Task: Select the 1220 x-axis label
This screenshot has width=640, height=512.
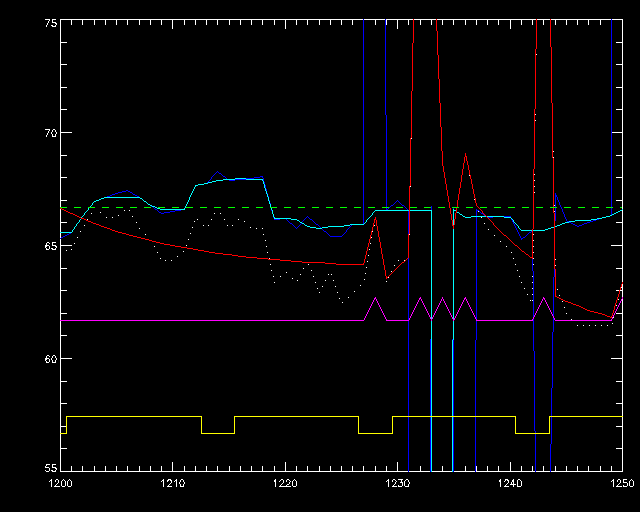Action: 285,482
